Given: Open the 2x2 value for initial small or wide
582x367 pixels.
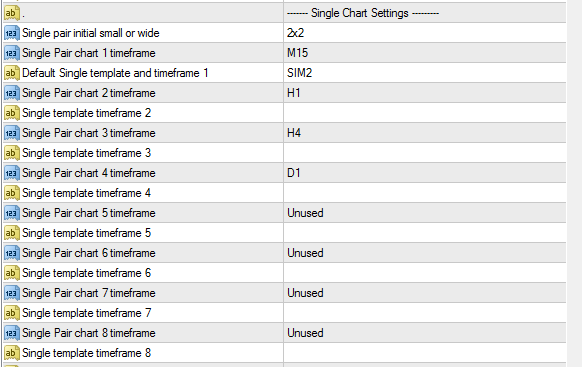Looking at the screenshot, I should coord(425,33).
